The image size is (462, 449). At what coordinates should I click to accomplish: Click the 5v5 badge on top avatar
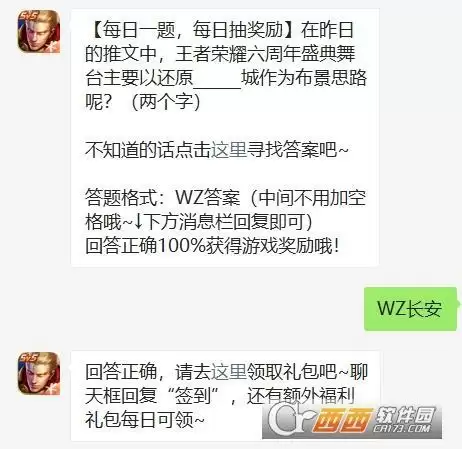tap(29, 16)
